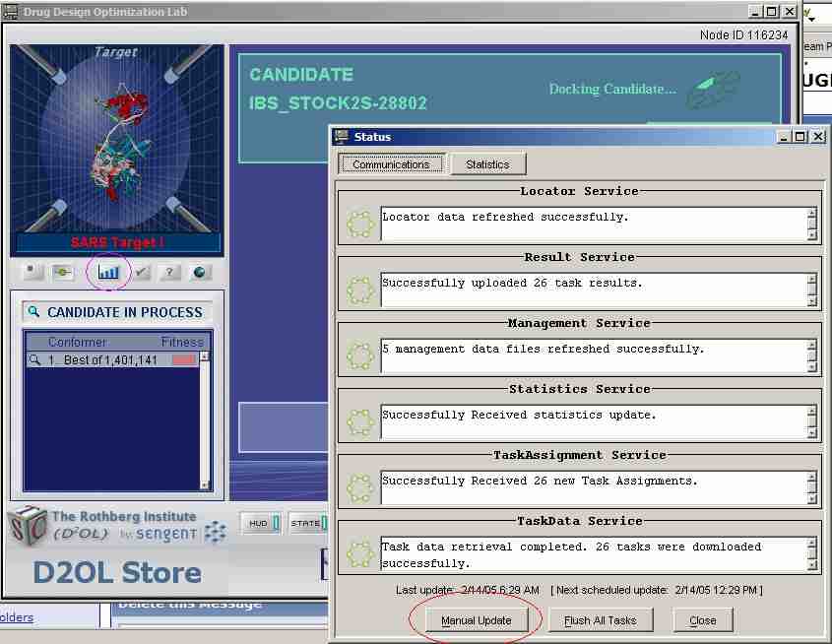Click the red fitness bar of conformer 1
Viewport: 832px width, 644px height.
184,360
